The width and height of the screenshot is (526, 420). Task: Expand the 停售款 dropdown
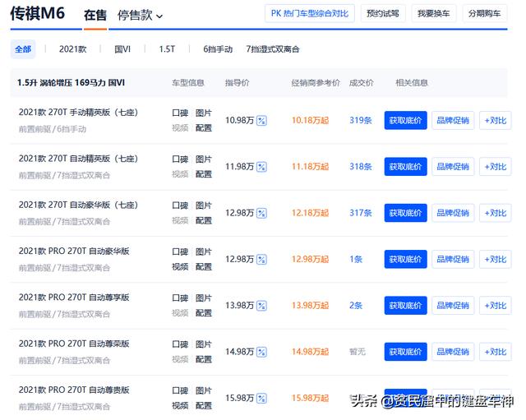(x=140, y=16)
